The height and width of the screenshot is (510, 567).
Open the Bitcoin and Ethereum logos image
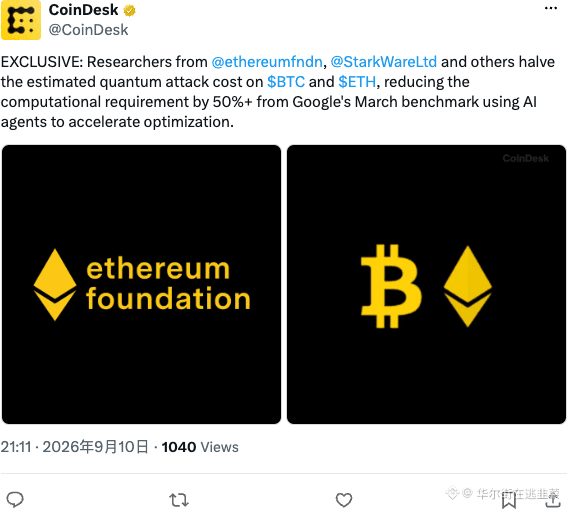[x=426, y=284]
